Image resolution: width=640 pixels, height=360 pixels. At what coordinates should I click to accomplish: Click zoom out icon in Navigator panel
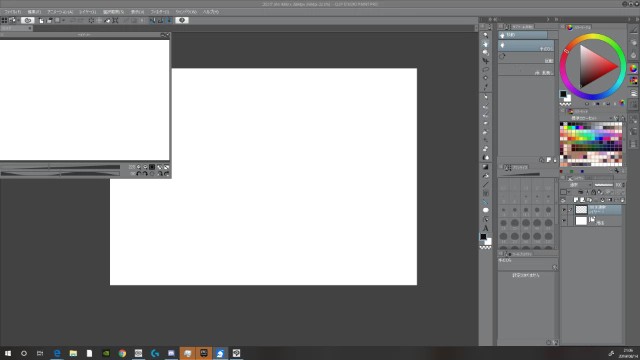pos(139,167)
